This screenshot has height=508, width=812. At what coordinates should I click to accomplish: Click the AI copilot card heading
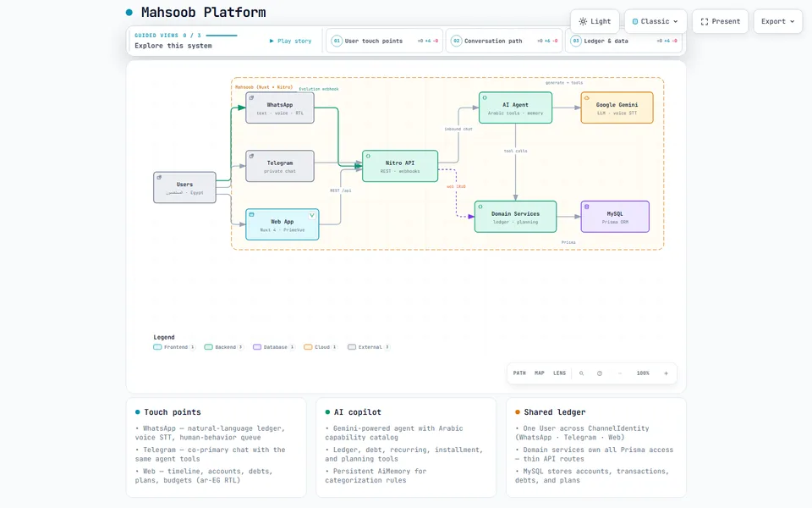pos(357,412)
